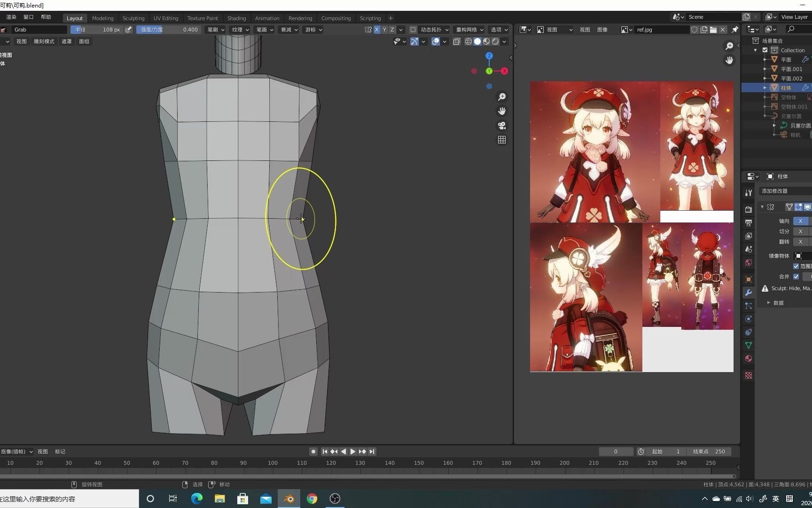Switch to the Sculpting workspace tab

coord(133,18)
